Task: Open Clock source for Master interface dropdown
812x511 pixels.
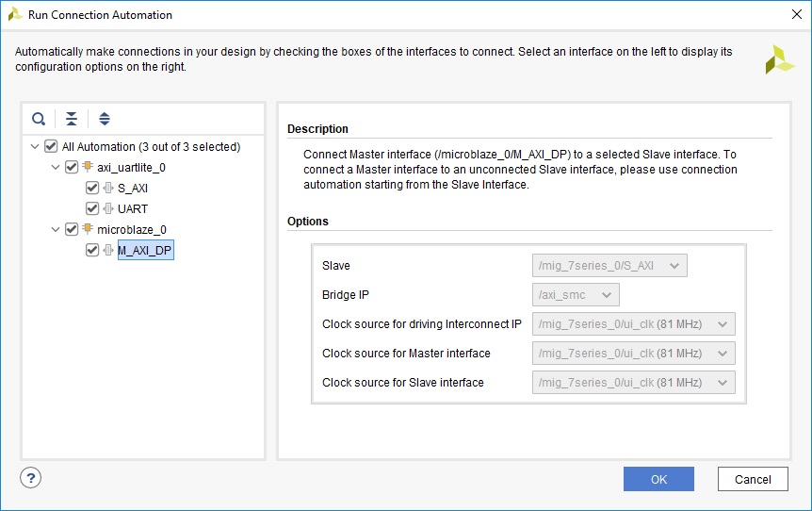Action: 633,354
